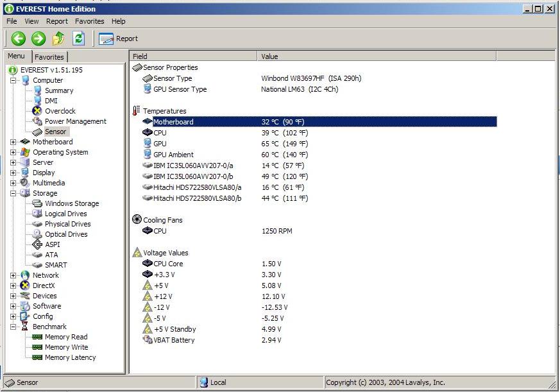Expand the Devices tree node
Viewport: 560px width, 392px height.
click(x=13, y=296)
